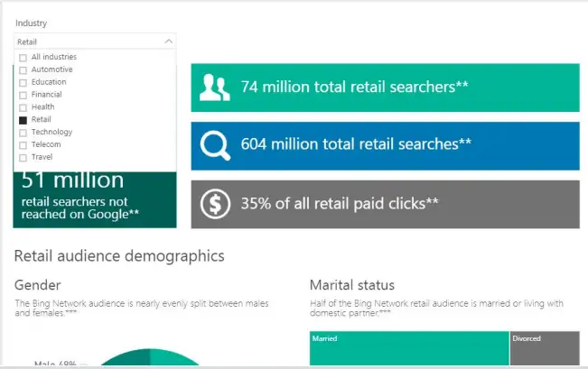
Task: Click the magnifying glass icon on searches tile
Action: [x=215, y=146]
